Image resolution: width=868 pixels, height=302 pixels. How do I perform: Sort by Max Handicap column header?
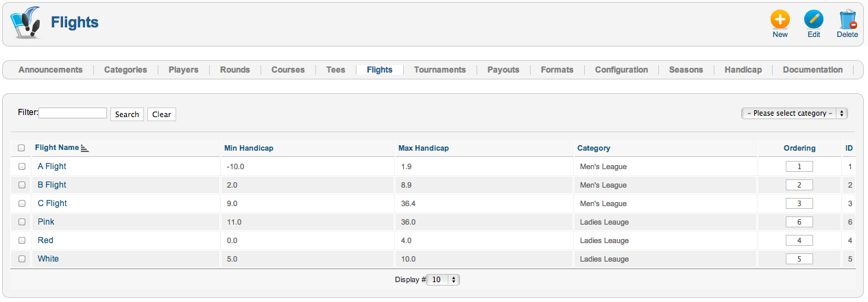pos(424,148)
